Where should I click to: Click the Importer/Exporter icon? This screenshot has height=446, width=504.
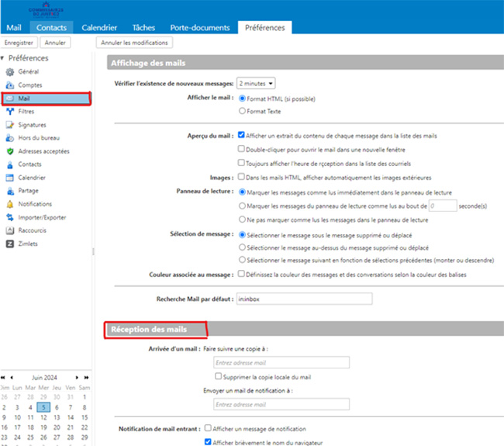point(10,217)
